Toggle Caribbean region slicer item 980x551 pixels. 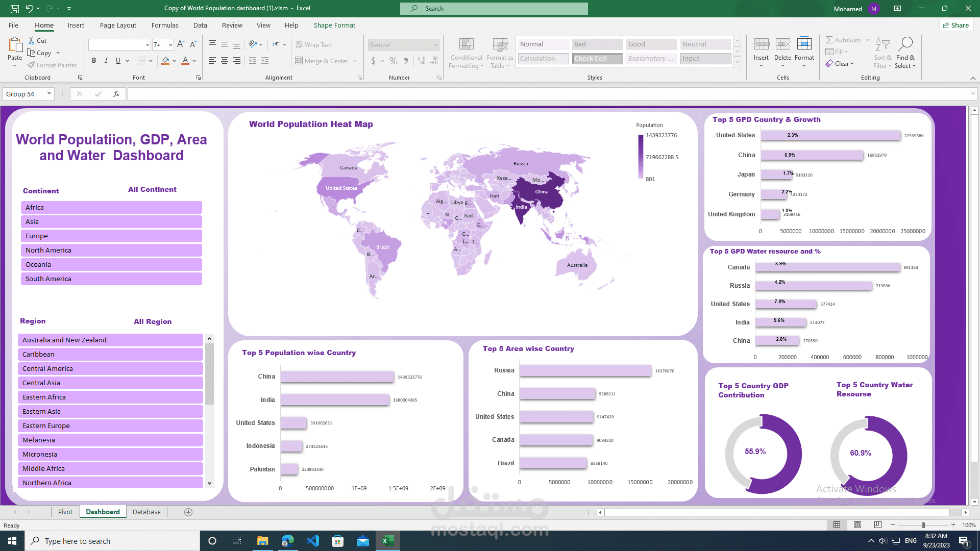coord(110,355)
